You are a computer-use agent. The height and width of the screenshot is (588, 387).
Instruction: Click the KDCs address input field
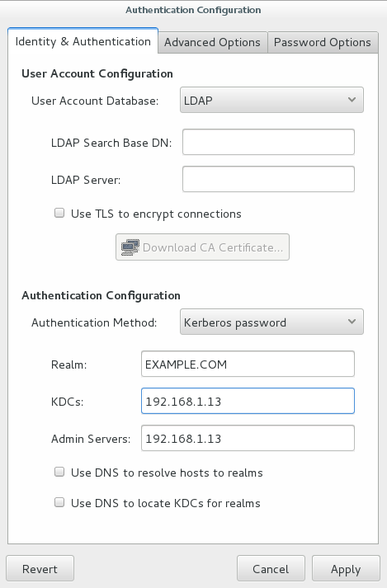click(248, 402)
